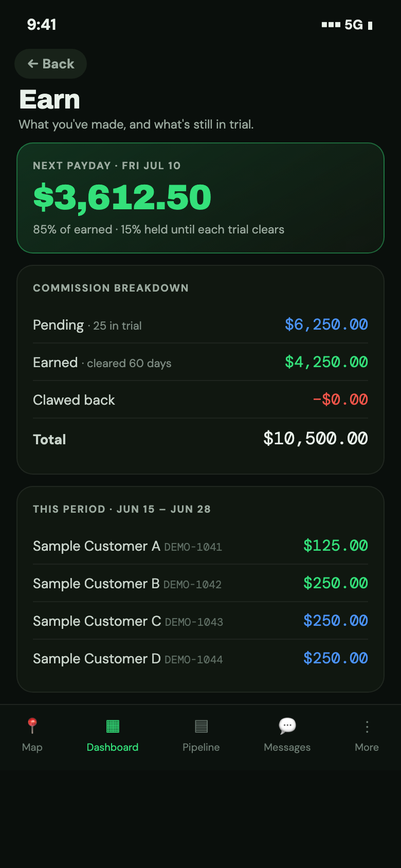Select the Dashboard grid icon
Viewport: 401px width, 868px height.
coord(113,726)
